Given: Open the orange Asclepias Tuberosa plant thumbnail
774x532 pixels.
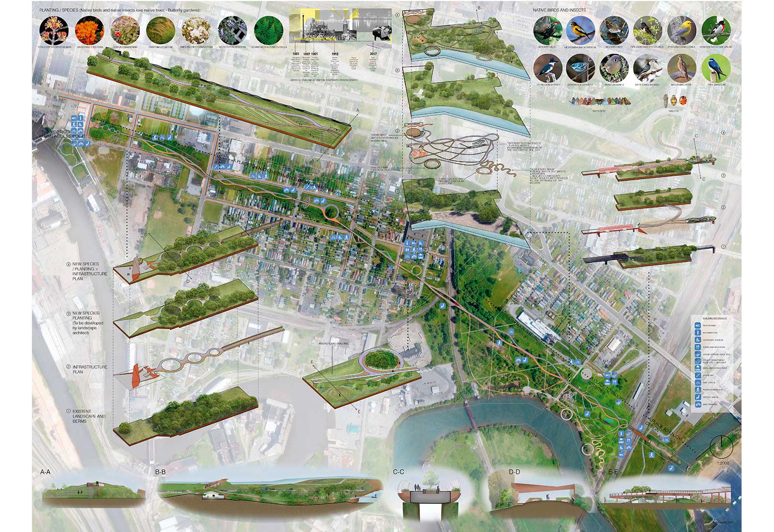Looking at the screenshot, I should [x=89, y=30].
